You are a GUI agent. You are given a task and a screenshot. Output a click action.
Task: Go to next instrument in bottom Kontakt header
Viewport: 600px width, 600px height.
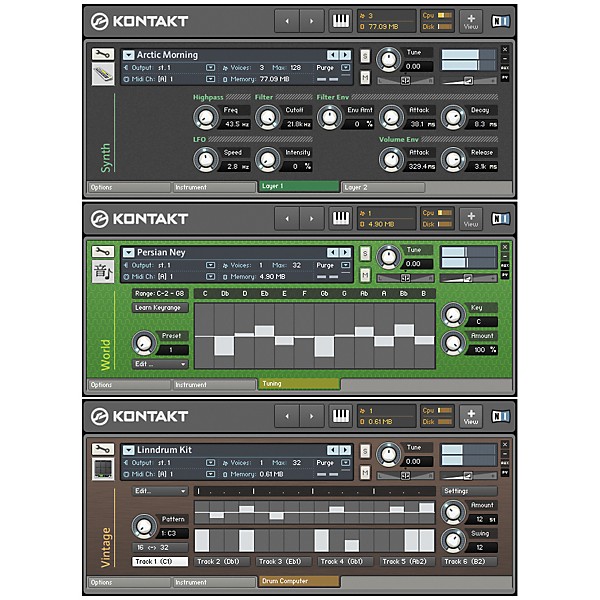[311, 416]
